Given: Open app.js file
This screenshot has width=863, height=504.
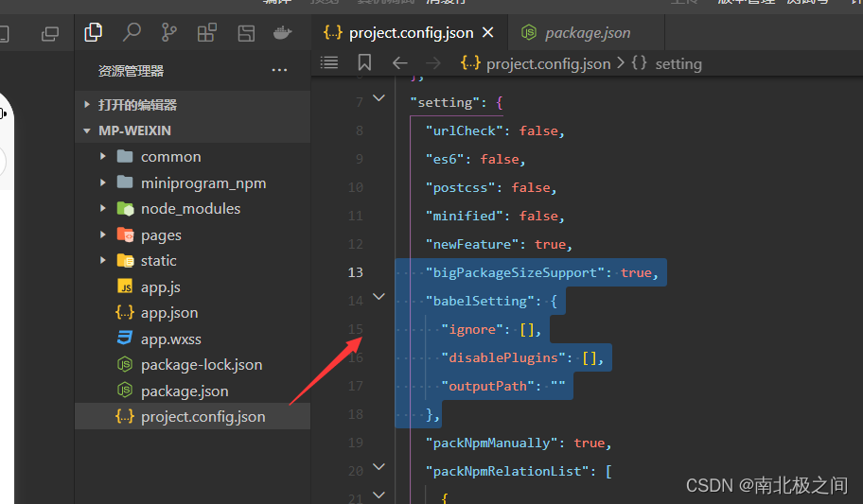Looking at the screenshot, I should pyautogui.click(x=193, y=287).
